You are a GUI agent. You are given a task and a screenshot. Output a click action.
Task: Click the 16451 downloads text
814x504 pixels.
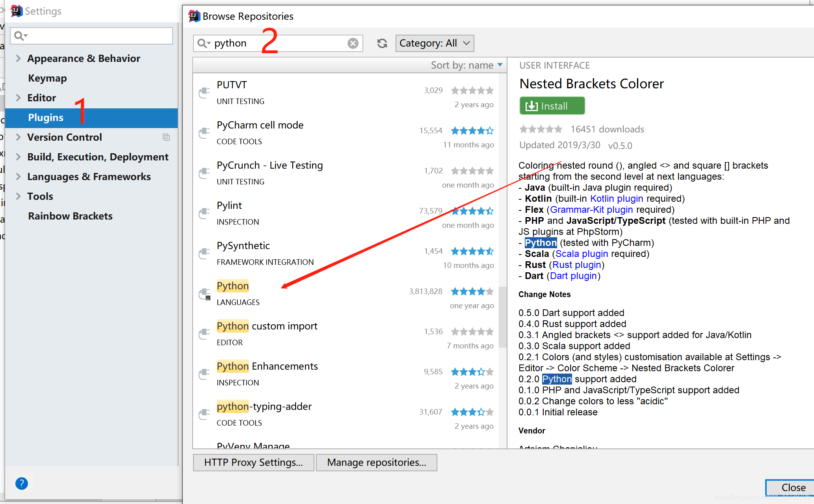607,129
